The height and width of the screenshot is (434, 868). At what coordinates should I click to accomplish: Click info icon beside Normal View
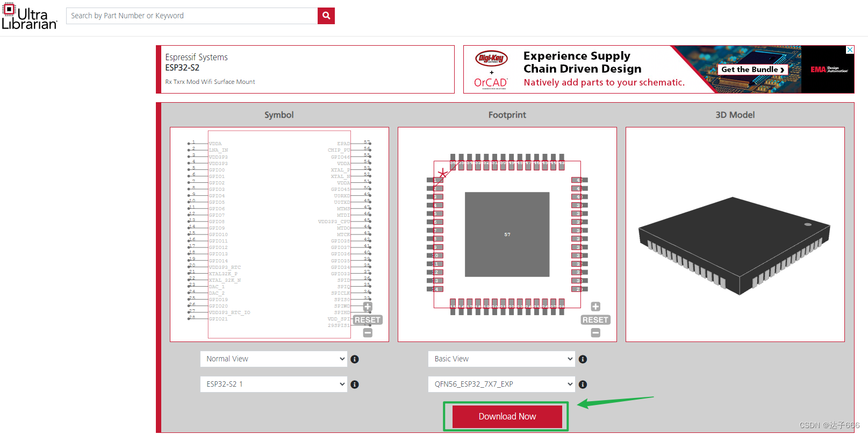[x=355, y=359]
